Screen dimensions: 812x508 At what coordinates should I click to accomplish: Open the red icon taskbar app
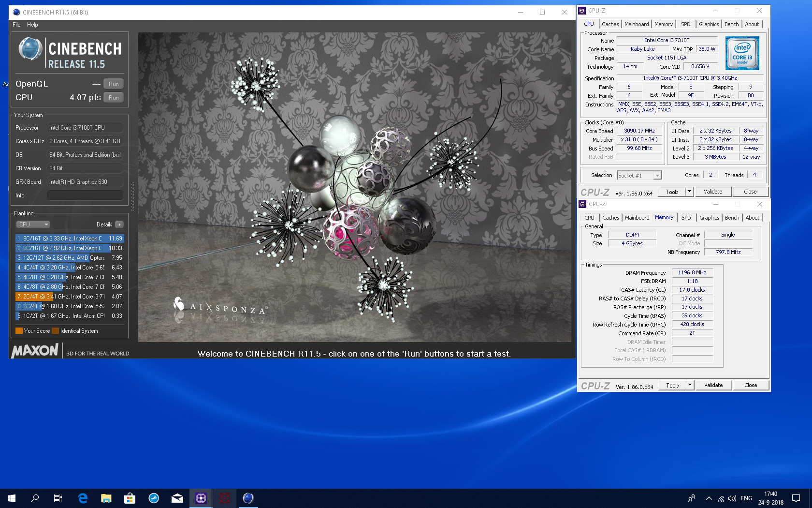click(x=224, y=498)
